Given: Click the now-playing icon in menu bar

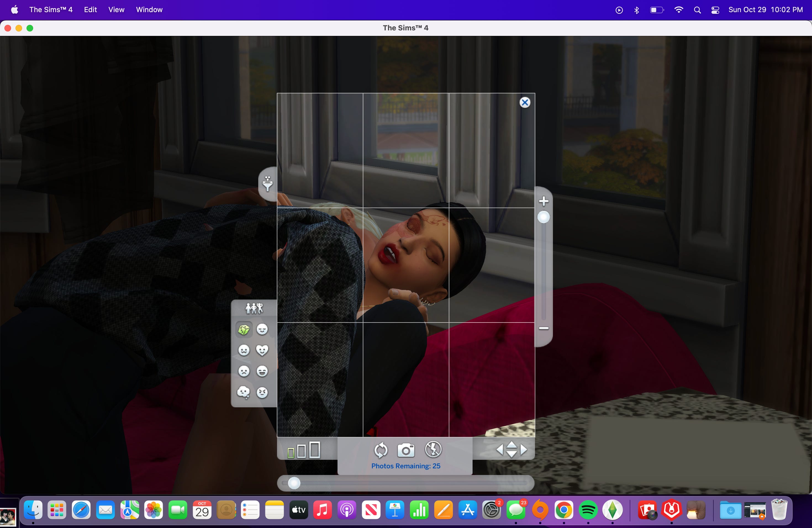Looking at the screenshot, I should click(x=619, y=10).
